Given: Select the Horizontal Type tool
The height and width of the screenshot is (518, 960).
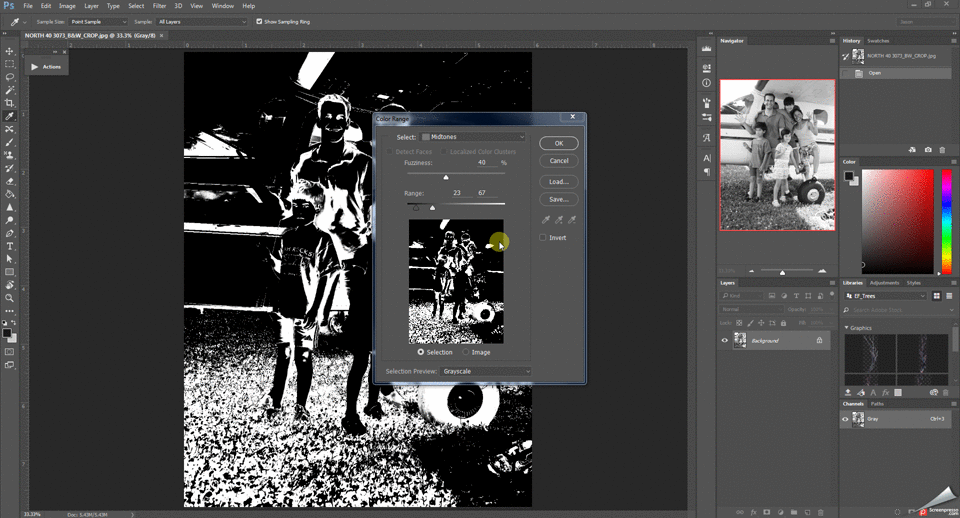Looking at the screenshot, I should pyautogui.click(x=9, y=246).
